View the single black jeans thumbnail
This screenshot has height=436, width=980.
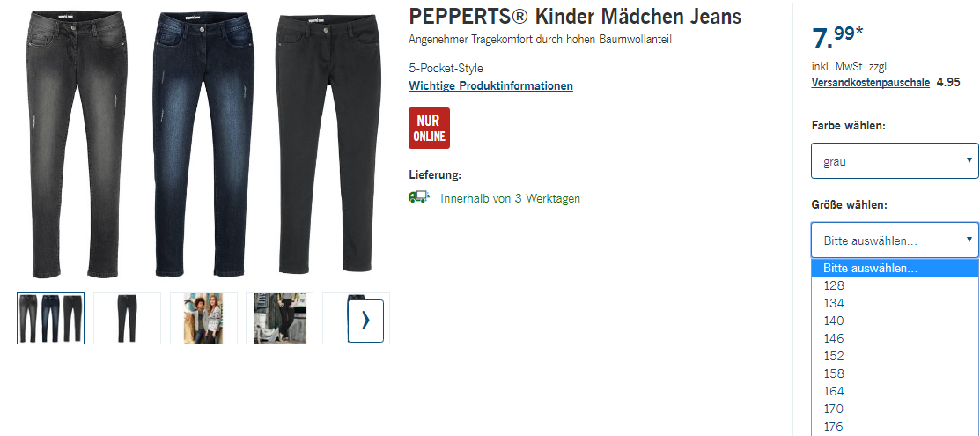(x=127, y=318)
